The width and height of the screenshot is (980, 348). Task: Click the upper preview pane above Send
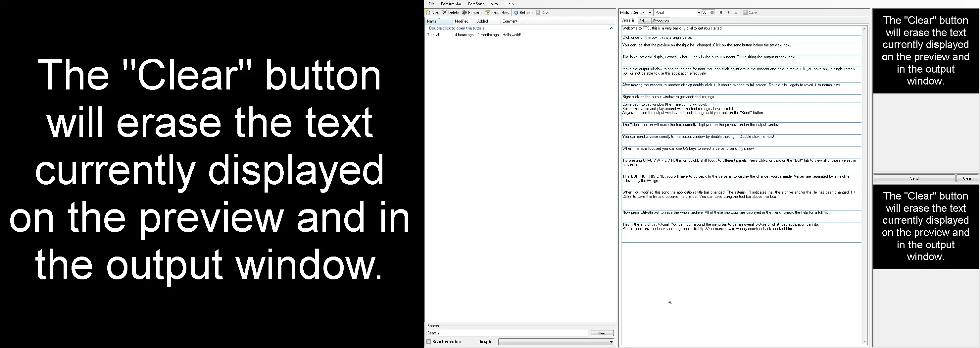pos(926,51)
